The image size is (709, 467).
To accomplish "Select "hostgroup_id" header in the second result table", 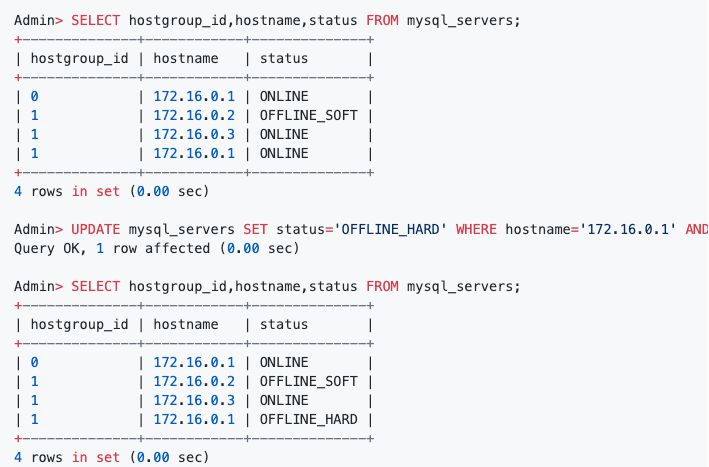I will click(79, 325).
